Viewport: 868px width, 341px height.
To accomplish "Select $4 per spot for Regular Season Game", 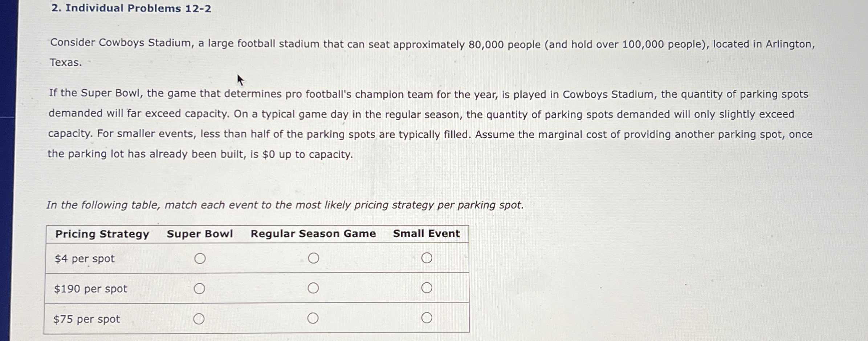I will coord(313,258).
